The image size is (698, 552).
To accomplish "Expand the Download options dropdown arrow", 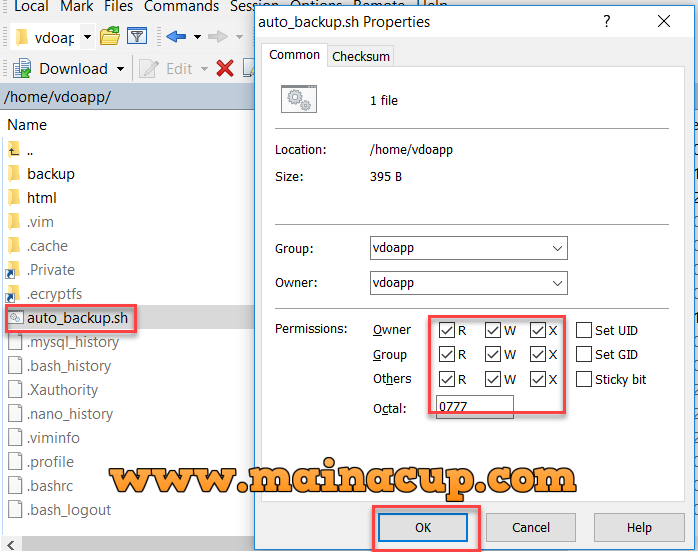I will [x=120, y=69].
